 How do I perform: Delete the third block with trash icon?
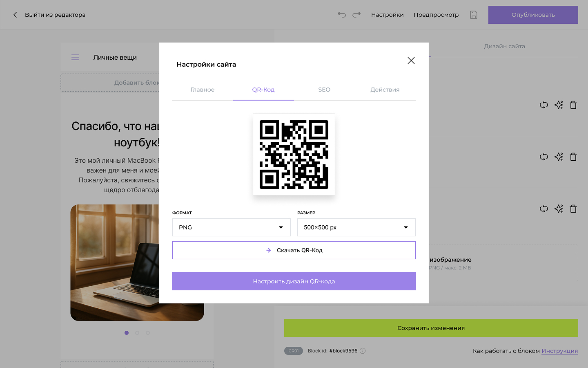click(573, 209)
